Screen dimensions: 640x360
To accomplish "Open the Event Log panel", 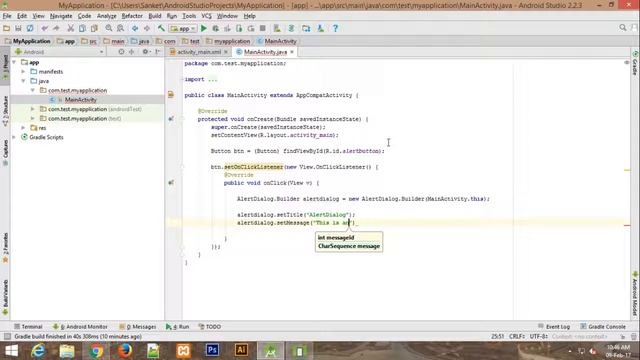I will (x=554, y=327).
